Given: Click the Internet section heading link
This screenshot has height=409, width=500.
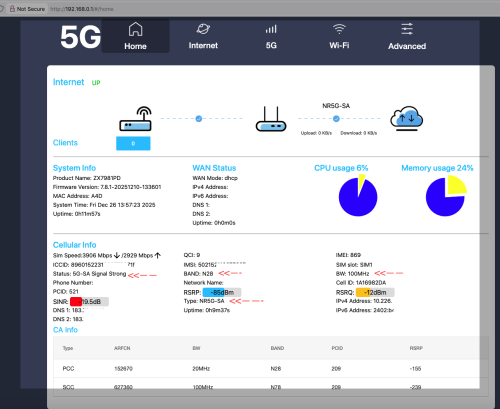Looking at the screenshot, I should 68,82.
